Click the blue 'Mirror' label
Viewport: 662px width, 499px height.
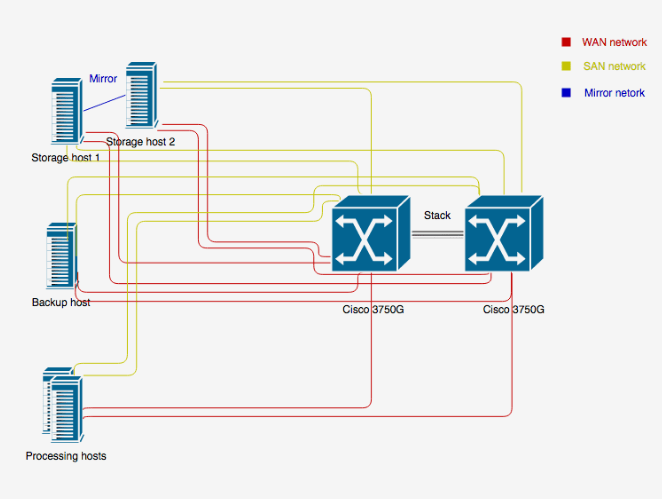coord(103,79)
